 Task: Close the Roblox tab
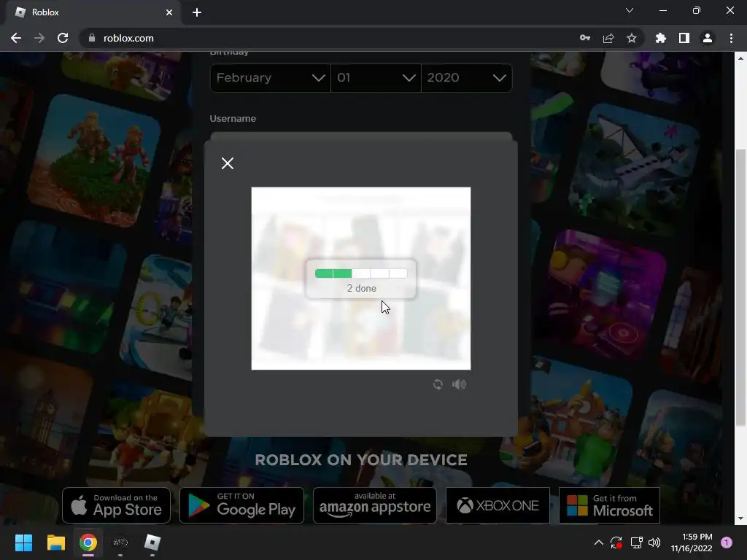(169, 12)
